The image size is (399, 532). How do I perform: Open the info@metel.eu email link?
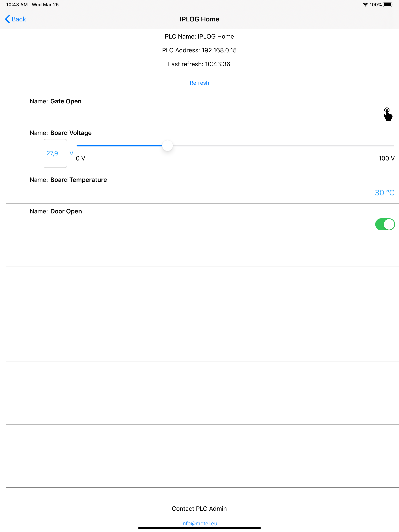(x=199, y=523)
